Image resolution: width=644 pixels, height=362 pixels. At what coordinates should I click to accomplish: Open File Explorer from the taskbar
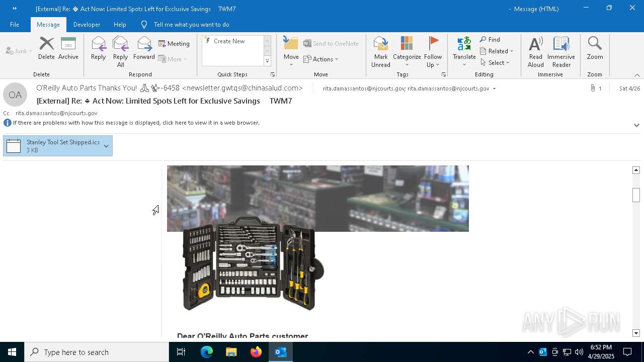(x=231, y=352)
